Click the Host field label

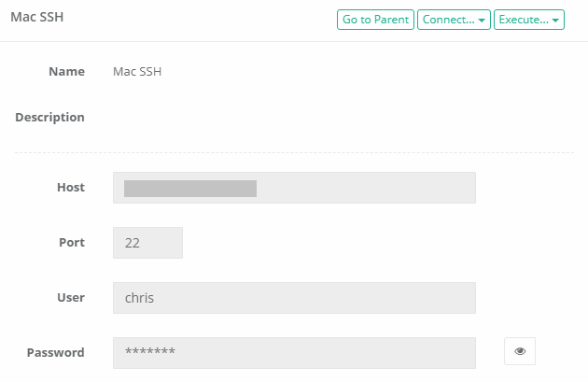71,187
